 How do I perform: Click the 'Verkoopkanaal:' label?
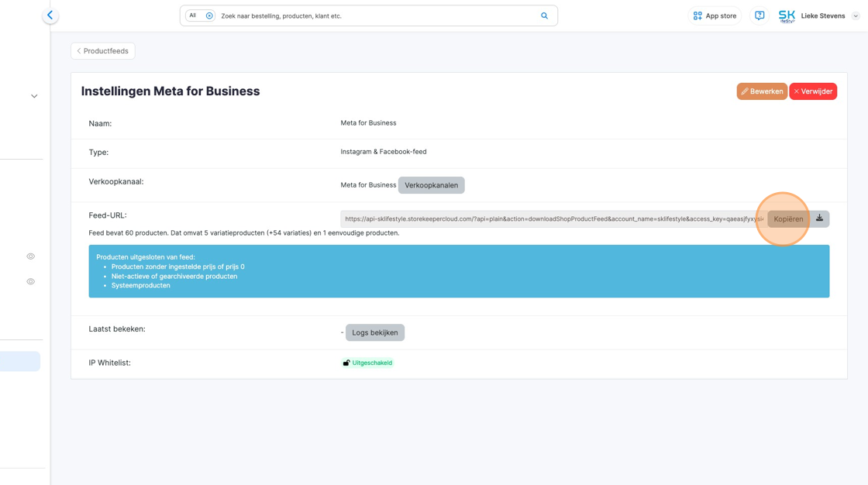coord(116,181)
